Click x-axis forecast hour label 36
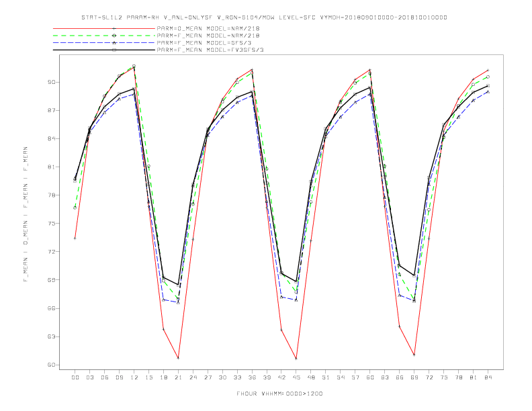 click(x=252, y=377)
